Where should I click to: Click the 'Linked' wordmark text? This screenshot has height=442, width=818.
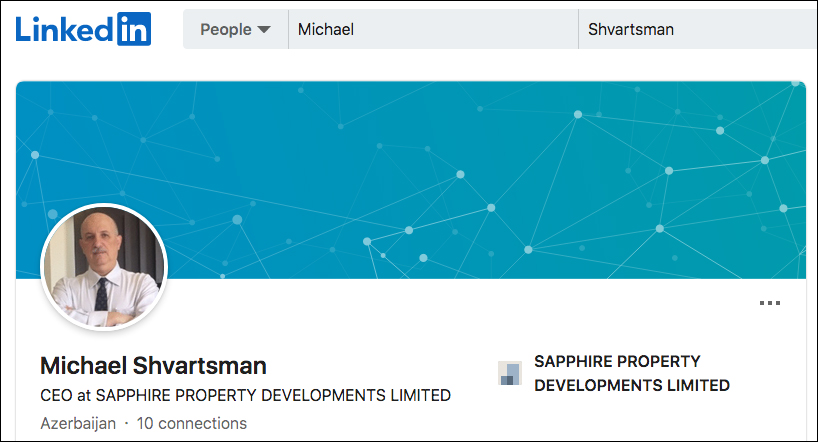(64, 30)
